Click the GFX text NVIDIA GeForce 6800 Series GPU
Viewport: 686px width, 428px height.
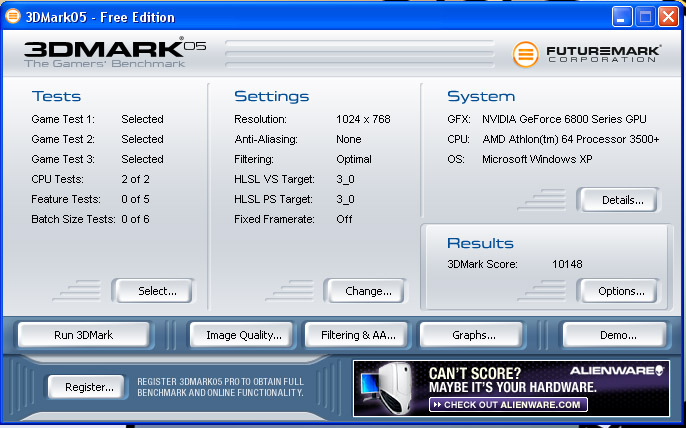(564, 119)
